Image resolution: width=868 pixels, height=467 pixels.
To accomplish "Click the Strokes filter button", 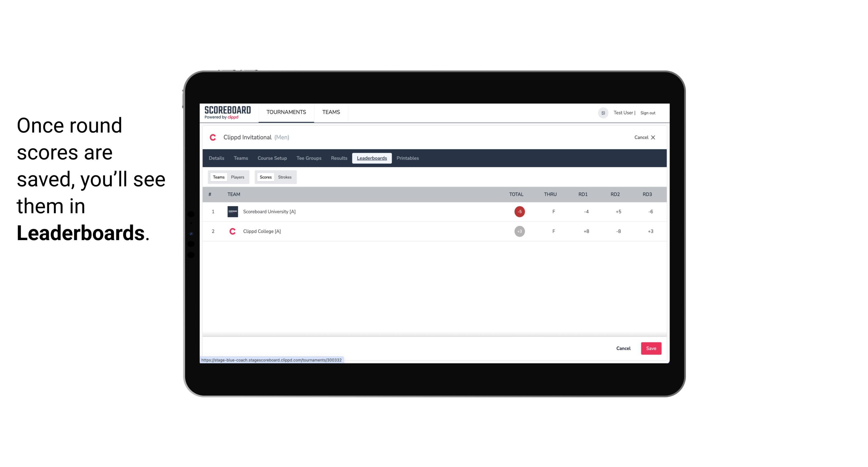I will (x=285, y=177).
